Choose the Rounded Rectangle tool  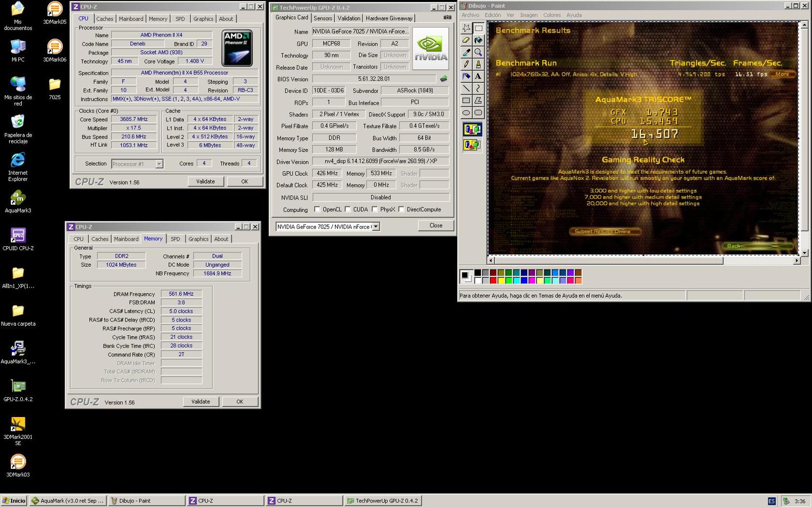478,113
